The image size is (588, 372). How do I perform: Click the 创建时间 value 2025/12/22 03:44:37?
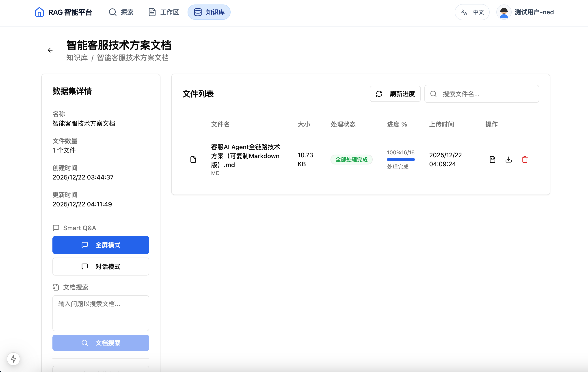pos(83,177)
